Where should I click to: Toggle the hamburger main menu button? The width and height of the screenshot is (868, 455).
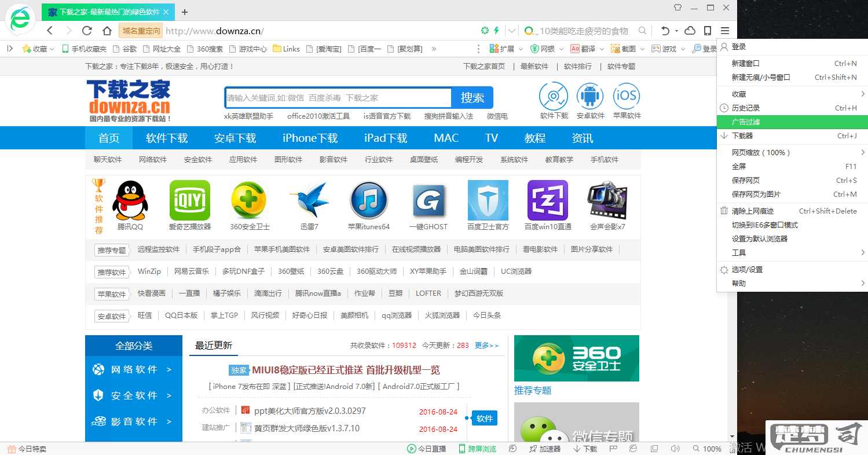click(x=725, y=31)
